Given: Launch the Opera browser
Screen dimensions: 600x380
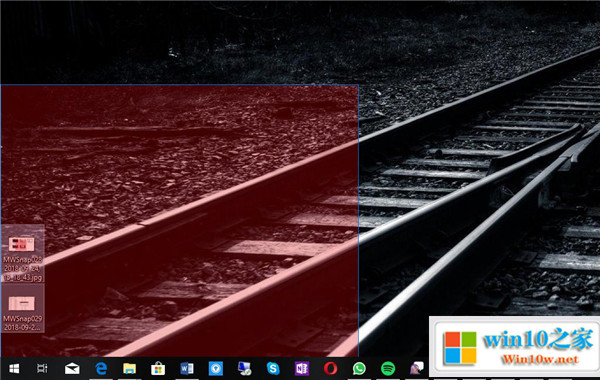Looking at the screenshot, I should 331,369.
